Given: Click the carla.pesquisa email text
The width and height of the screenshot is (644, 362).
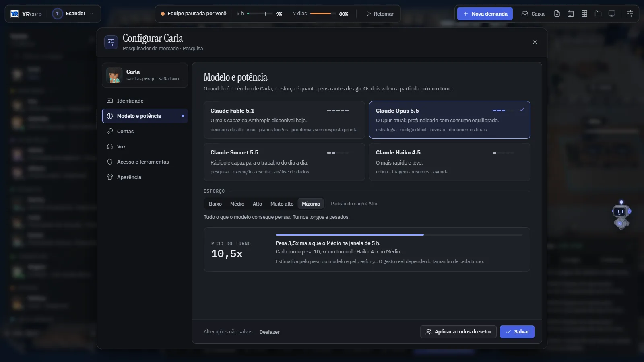Looking at the screenshot, I should click(154, 79).
